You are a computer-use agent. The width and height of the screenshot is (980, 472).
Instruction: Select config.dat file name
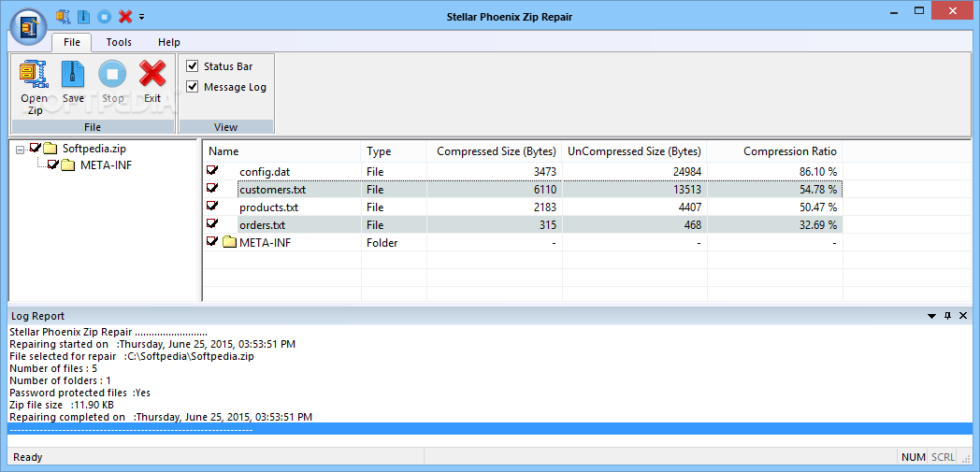coord(265,172)
